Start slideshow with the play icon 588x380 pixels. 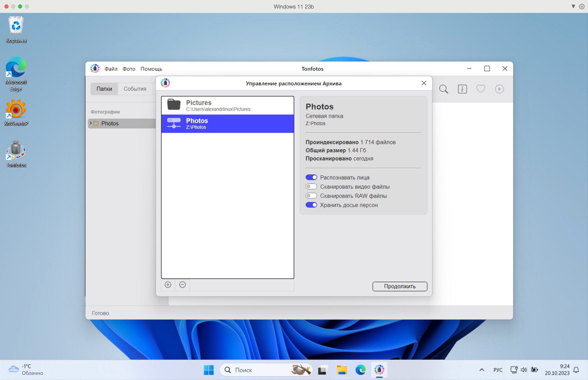[499, 89]
